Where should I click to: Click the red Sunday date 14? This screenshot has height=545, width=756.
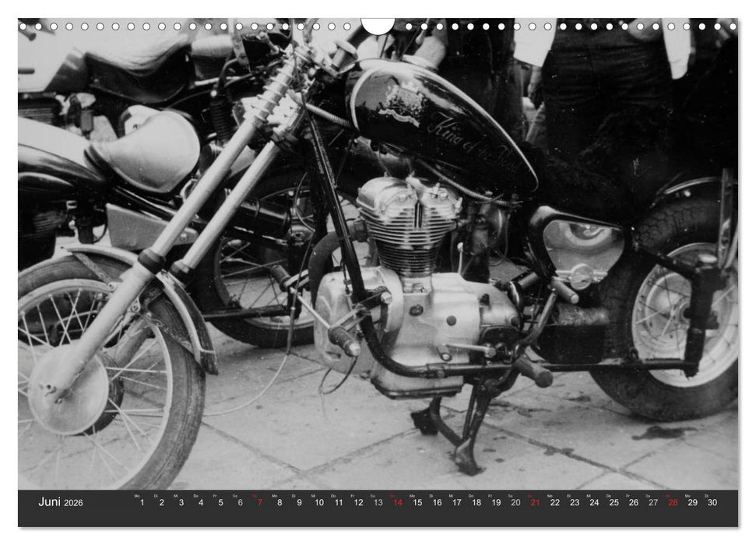(x=398, y=501)
